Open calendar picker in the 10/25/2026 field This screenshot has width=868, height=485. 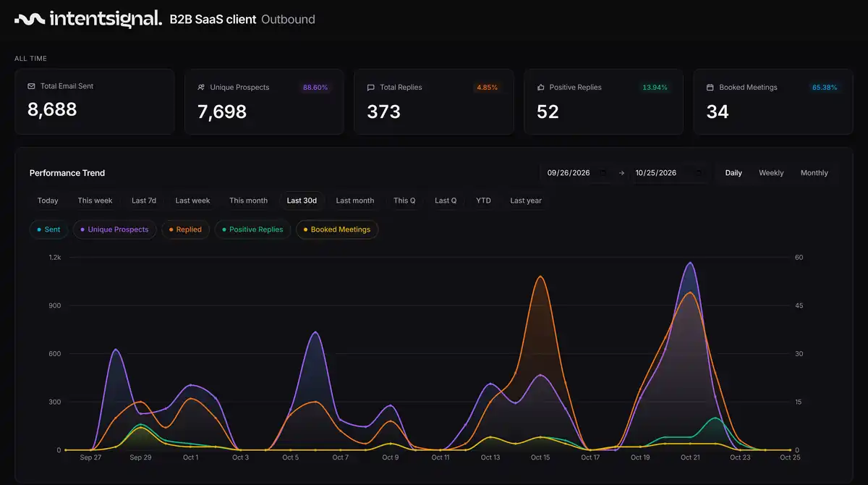tap(698, 173)
